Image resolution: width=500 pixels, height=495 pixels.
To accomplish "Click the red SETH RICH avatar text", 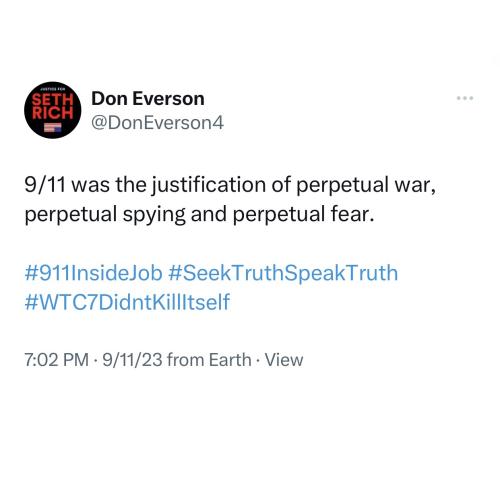I will click(x=53, y=106).
